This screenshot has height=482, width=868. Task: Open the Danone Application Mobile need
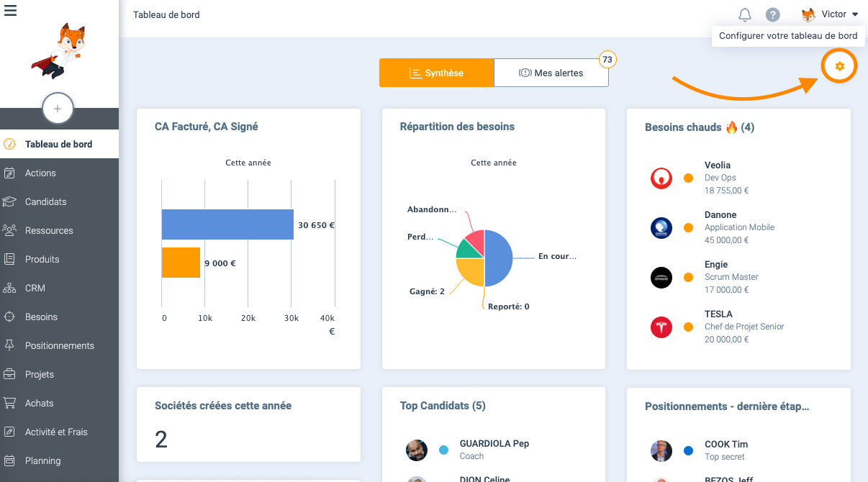point(738,227)
